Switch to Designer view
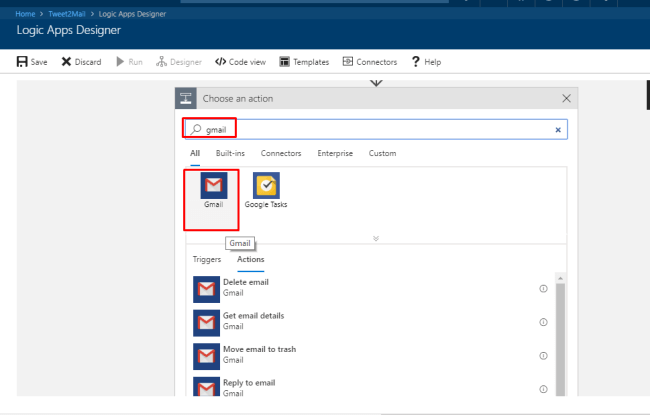Viewport: 650px width, 415px height. [x=179, y=62]
